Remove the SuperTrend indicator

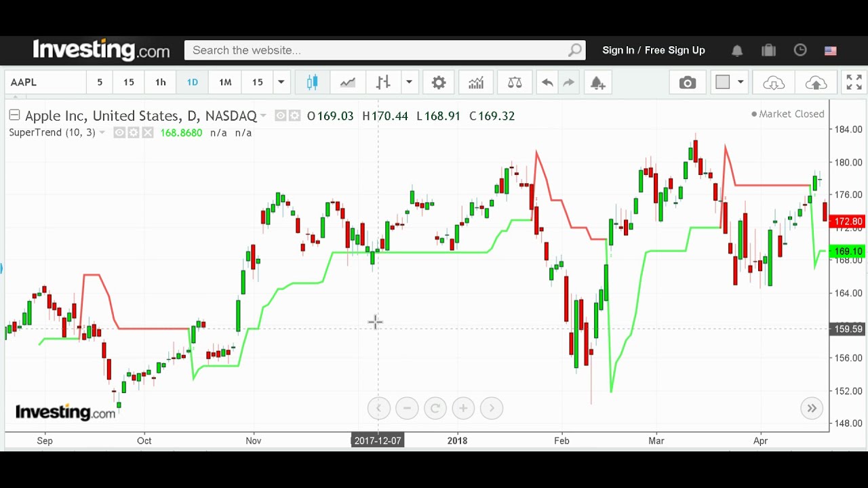(x=147, y=133)
